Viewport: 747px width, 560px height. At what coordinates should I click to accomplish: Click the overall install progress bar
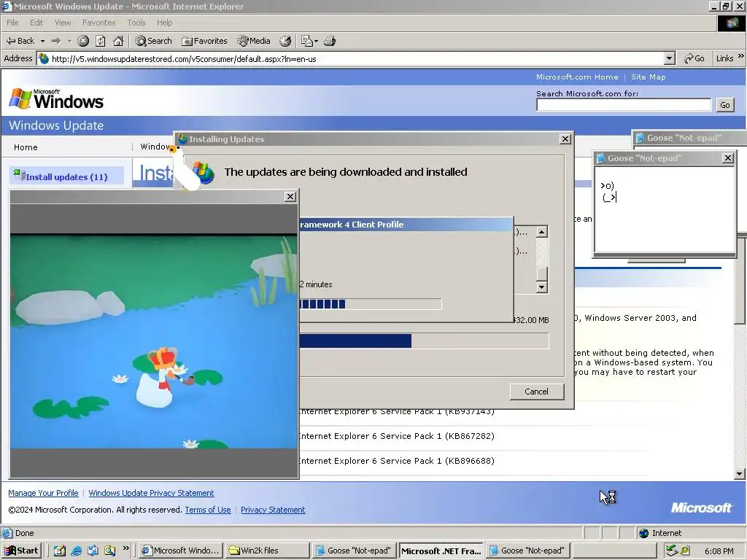[424, 341]
